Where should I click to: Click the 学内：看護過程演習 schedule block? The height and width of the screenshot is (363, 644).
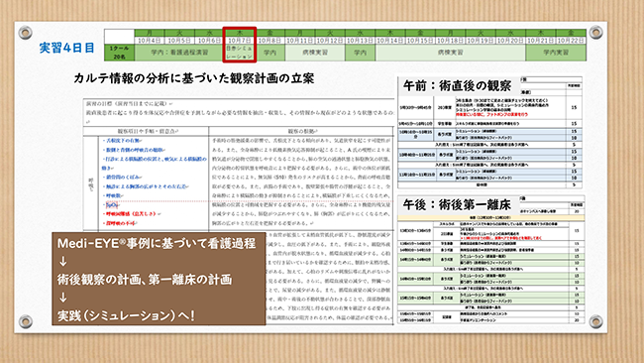(179, 53)
